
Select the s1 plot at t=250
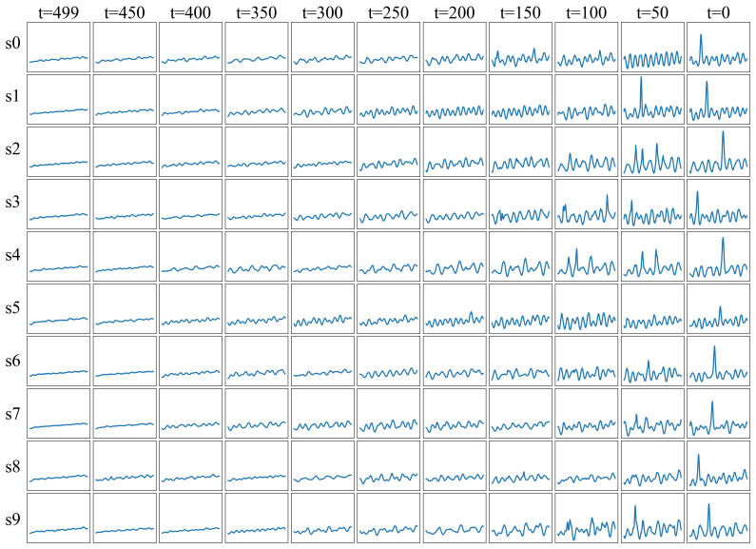[x=388, y=99]
